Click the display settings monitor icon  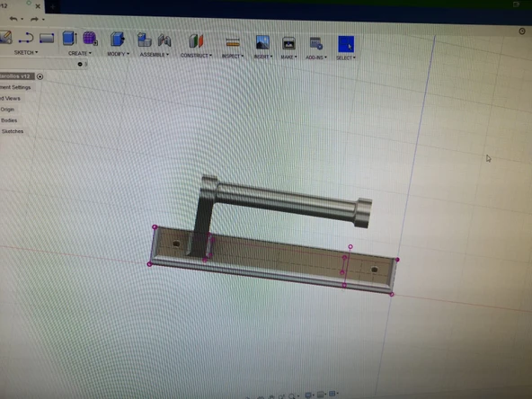click(307, 395)
